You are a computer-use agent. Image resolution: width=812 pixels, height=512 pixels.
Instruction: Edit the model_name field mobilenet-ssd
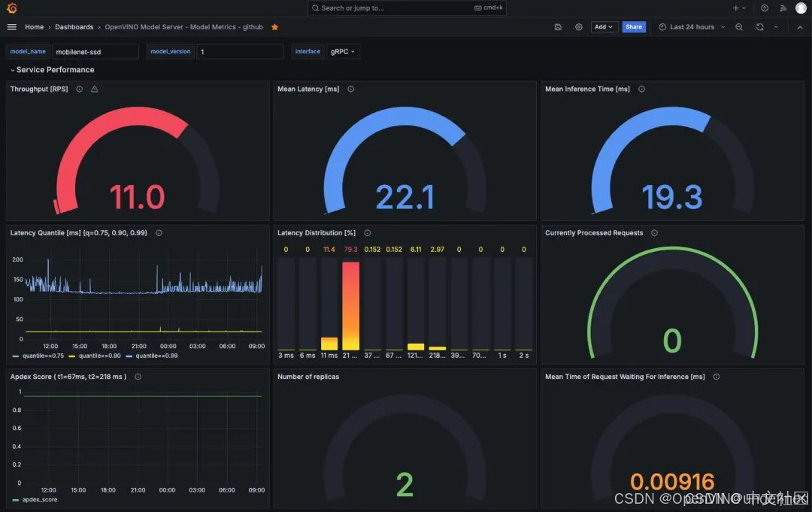tap(95, 52)
